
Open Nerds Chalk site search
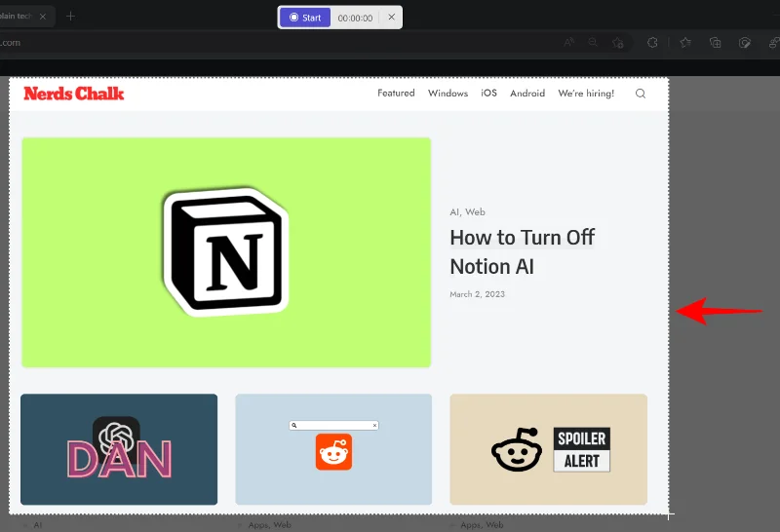click(x=641, y=94)
